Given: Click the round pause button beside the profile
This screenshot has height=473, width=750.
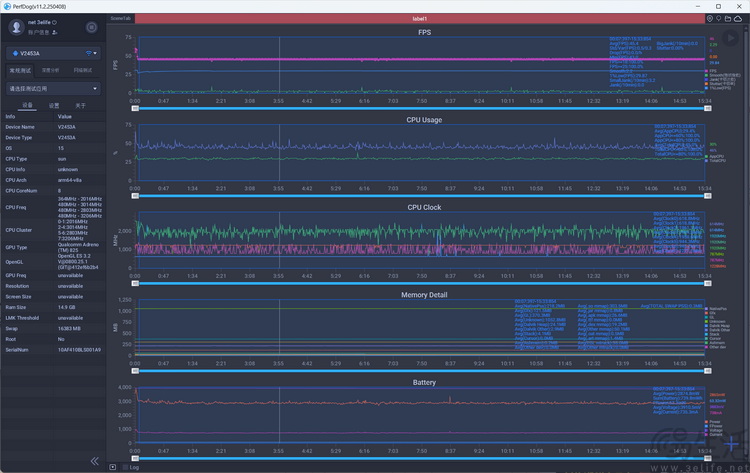Looking at the screenshot, I should [x=91, y=27].
